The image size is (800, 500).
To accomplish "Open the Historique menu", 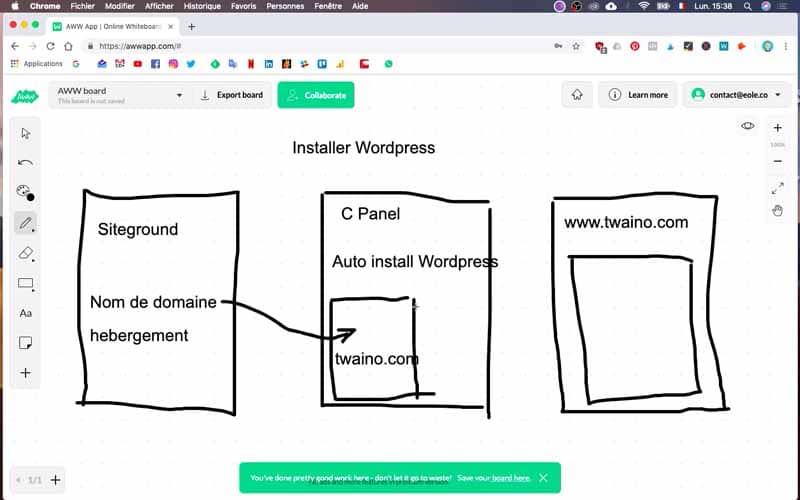I will point(202,6).
